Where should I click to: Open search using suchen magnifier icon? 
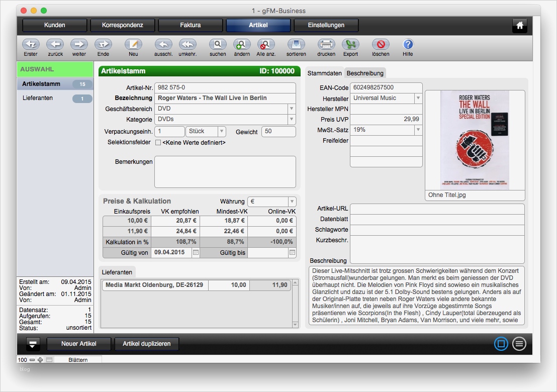tap(218, 44)
